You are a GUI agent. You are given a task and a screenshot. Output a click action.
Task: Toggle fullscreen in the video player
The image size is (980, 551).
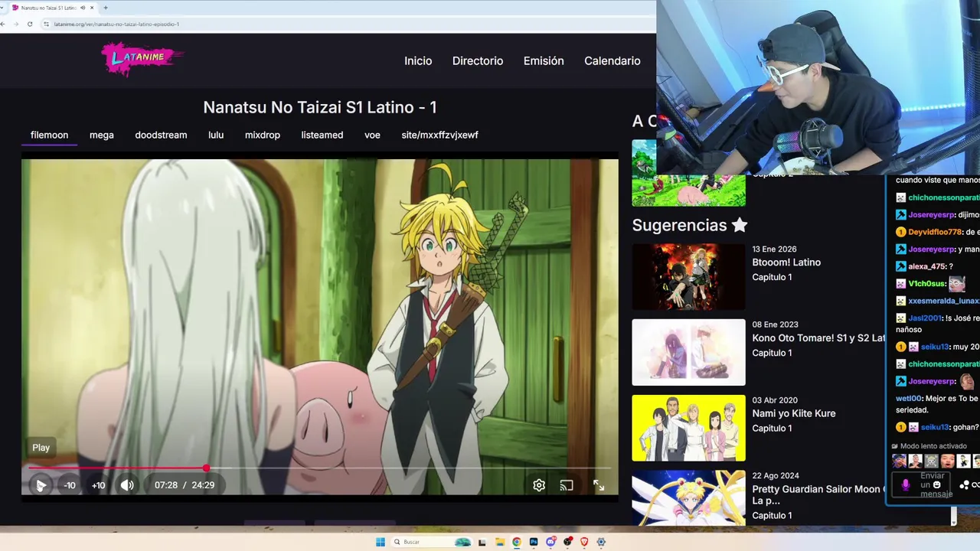[x=599, y=485]
